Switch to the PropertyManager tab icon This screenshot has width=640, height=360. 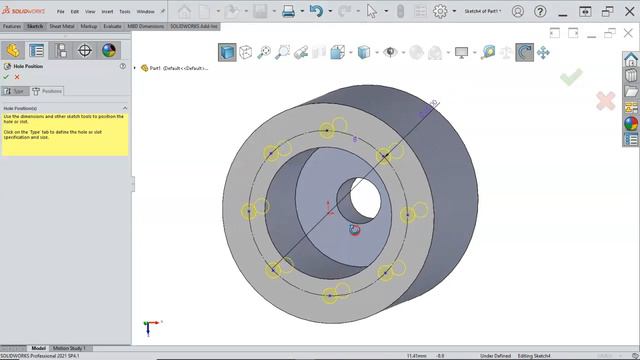[x=37, y=51]
